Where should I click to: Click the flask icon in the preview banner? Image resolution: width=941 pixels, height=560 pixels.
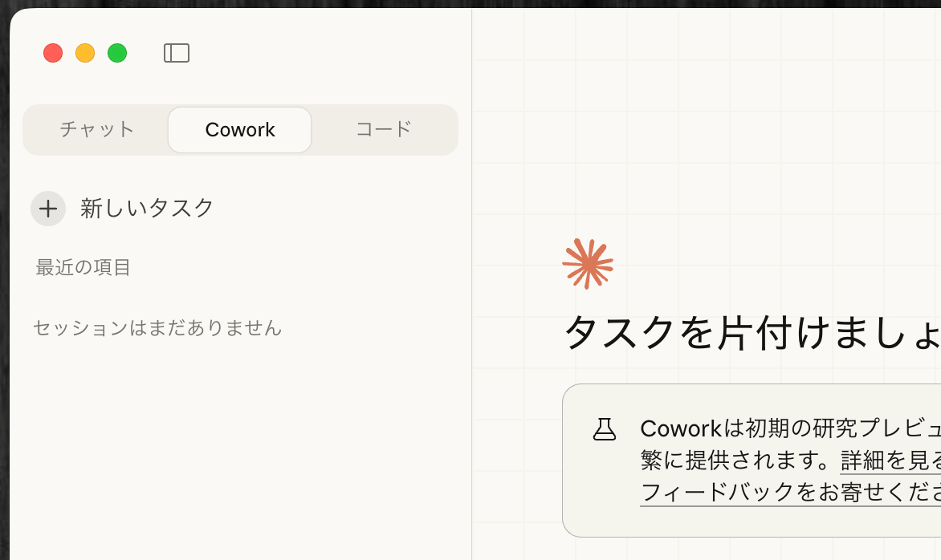pos(604,429)
